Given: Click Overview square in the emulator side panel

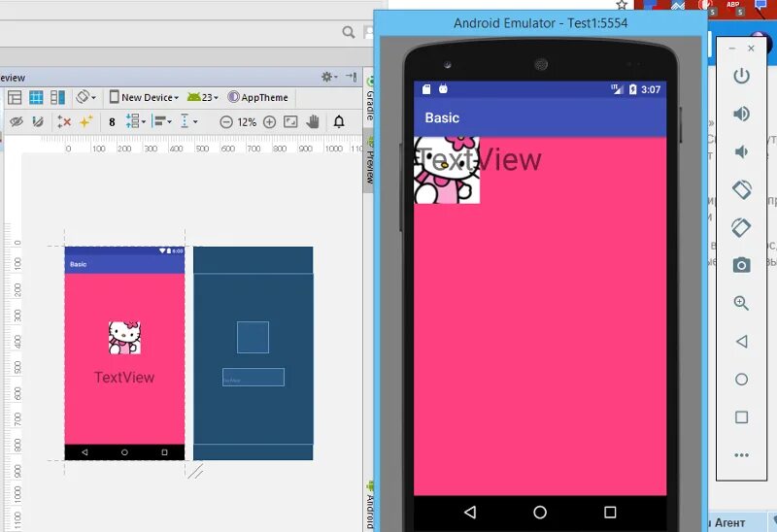Looking at the screenshot, I should 741,417.
